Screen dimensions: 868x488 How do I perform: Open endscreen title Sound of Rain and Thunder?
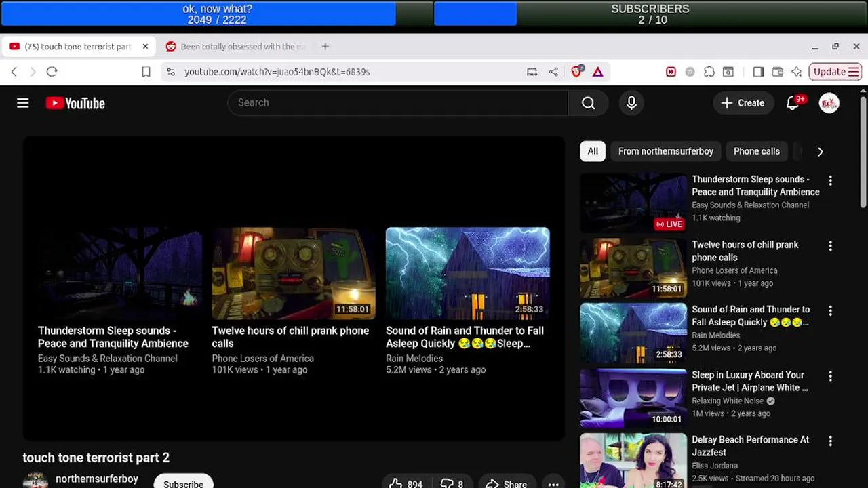[x=465, y=337]
